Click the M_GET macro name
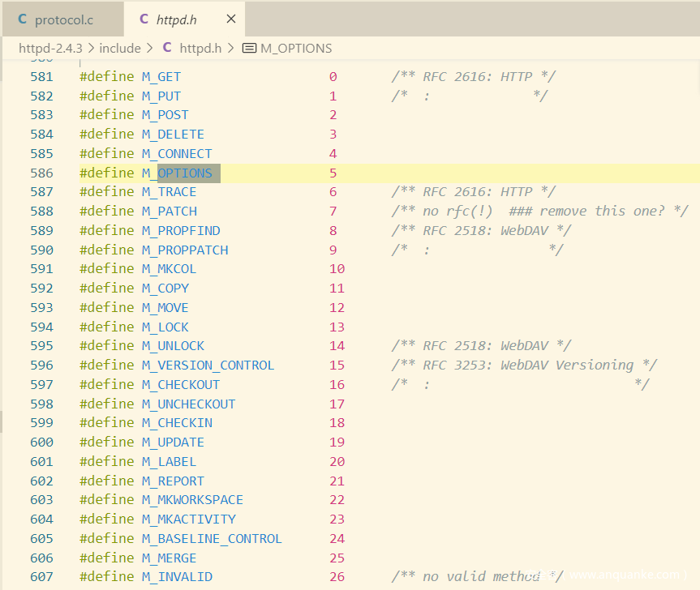 161,77
